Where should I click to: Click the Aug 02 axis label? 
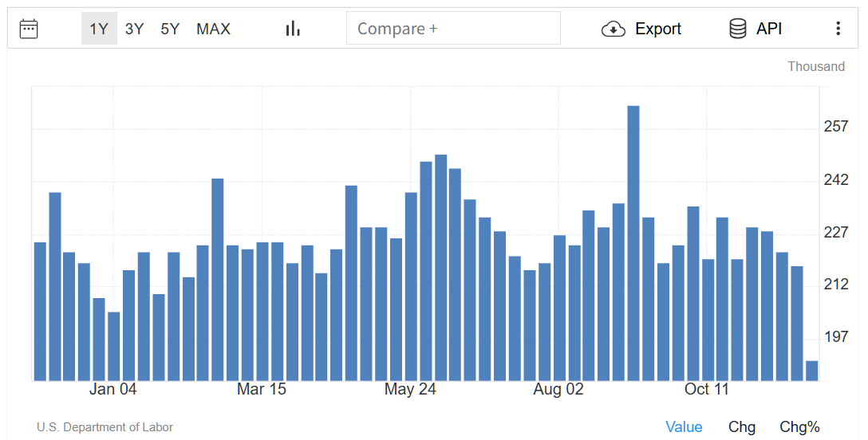558,389
